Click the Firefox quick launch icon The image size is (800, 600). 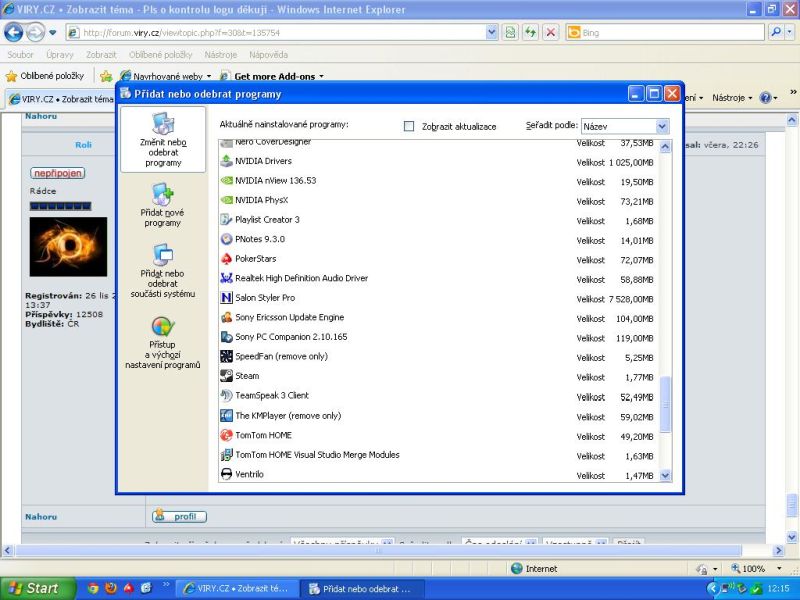pos(110,588)
